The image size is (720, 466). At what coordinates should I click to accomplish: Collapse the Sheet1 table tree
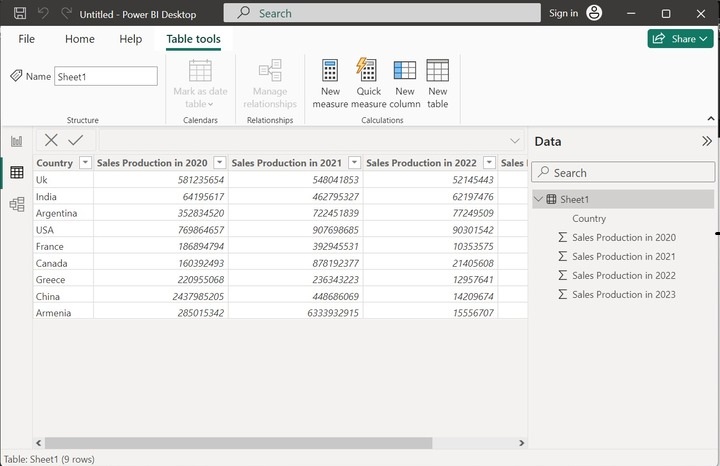pos(539,199)
